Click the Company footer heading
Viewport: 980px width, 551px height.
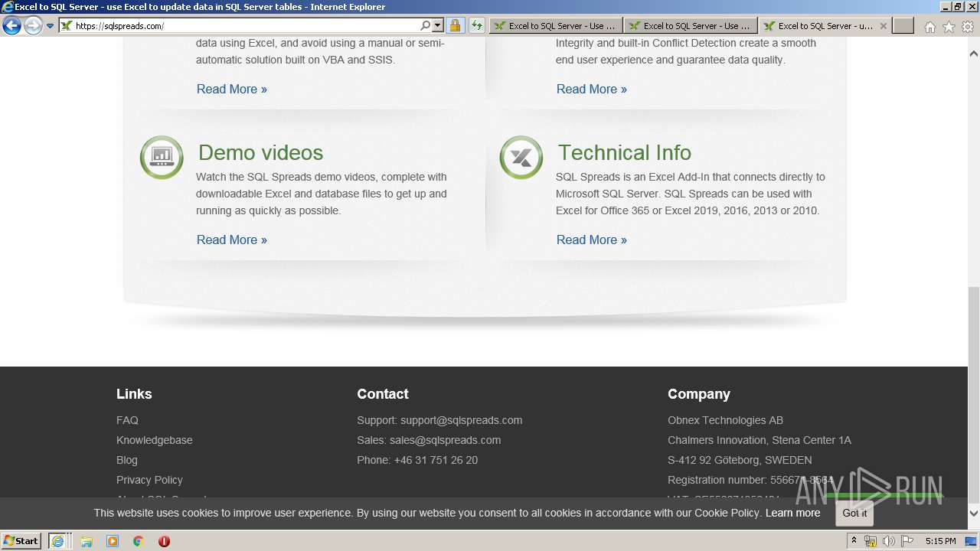[699, 394]
